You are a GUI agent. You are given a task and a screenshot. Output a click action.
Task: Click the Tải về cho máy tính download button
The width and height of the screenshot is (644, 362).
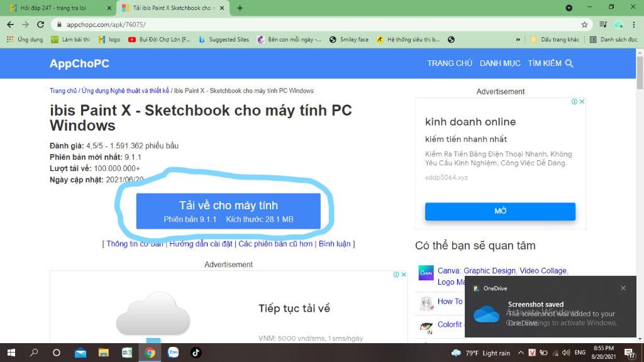coord(228,211)
